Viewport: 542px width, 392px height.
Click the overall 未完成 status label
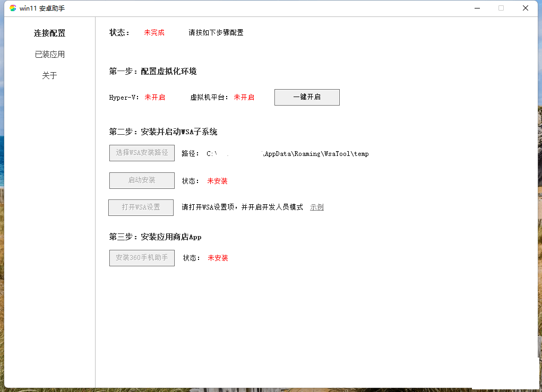pyautogui.click(x=154, y=33)
